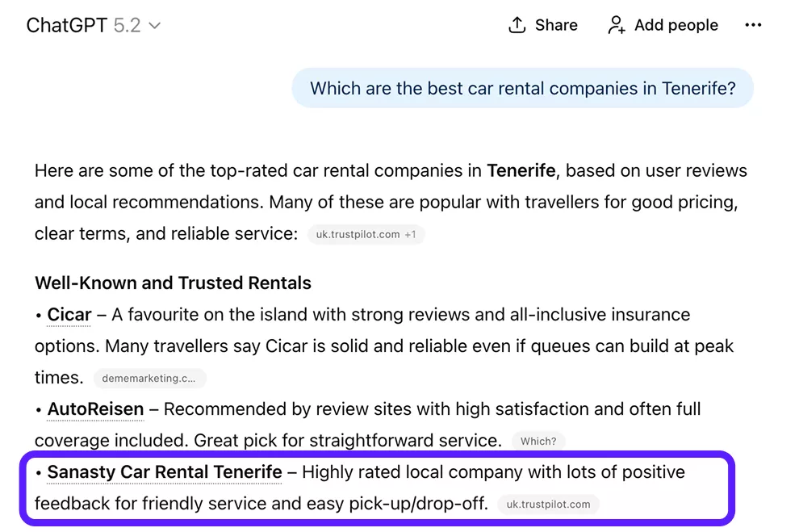Open the three-dot more options menu
Image resolution: width=799 pixels, height=532 pixels.
[x=753, y=25]
